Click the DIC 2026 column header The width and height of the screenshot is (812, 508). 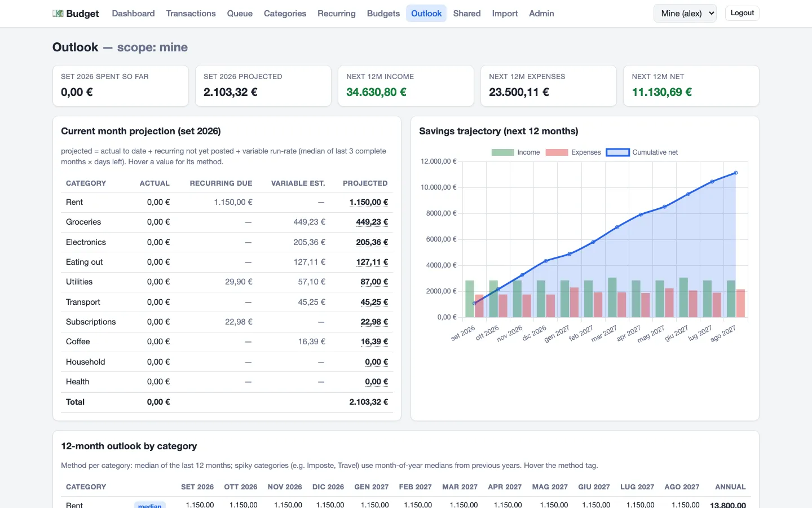click(328, 487)
